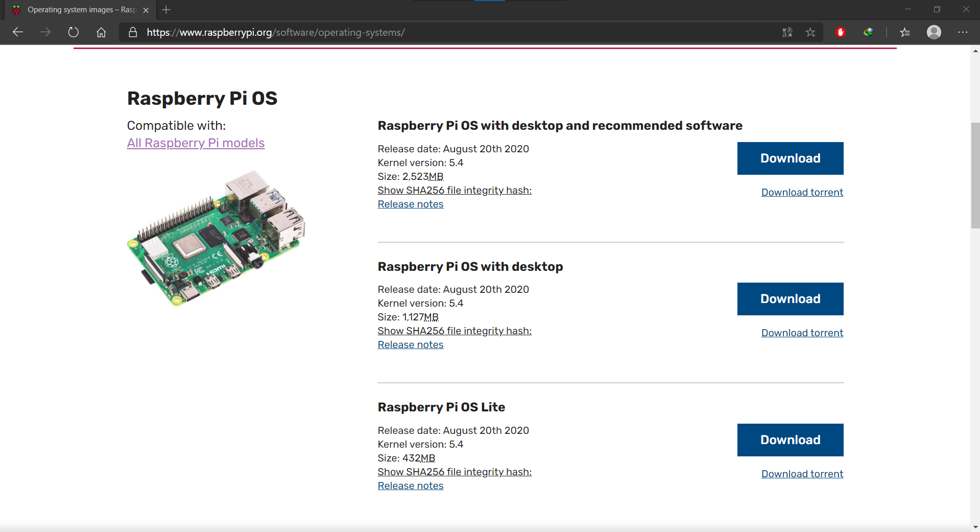Image resolution: width=980 pixels, height=532 pixels.
Task: Show SHA256 hash for OS with desktop
Action: (x=455, y=331)
